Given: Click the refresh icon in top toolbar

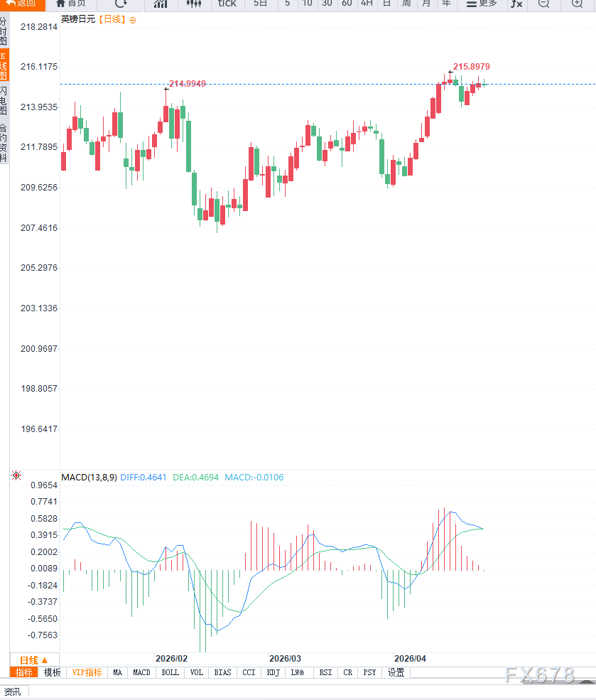Looking at the screenshot, I should point(121,4).
